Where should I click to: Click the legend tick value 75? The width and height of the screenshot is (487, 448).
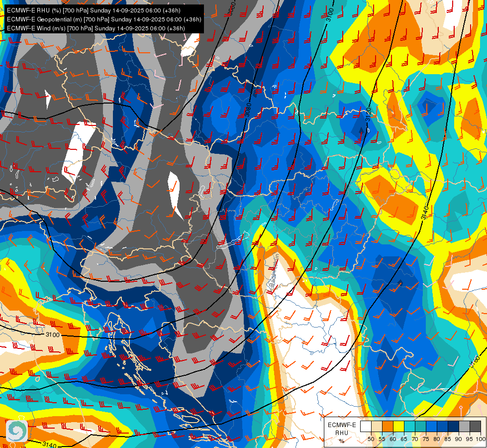tap(426, 439)
